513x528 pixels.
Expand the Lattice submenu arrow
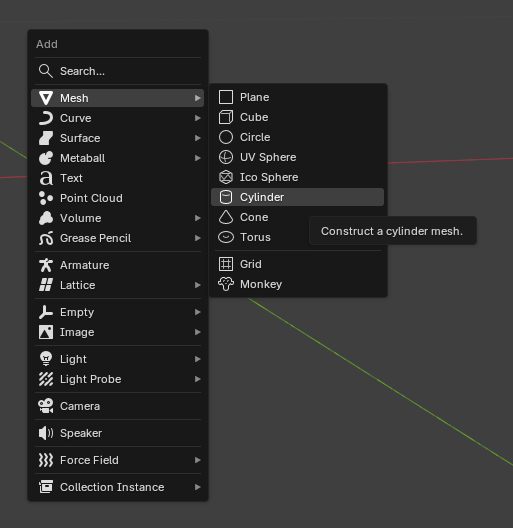click(x=198, y=285)
